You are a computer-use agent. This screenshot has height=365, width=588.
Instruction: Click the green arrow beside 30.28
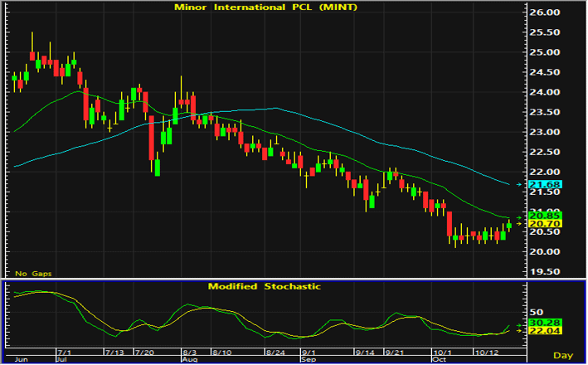click(x=519, y=325)
